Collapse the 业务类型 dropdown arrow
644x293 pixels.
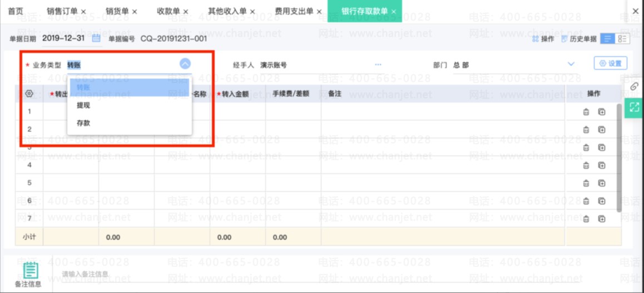coord(185,64)
